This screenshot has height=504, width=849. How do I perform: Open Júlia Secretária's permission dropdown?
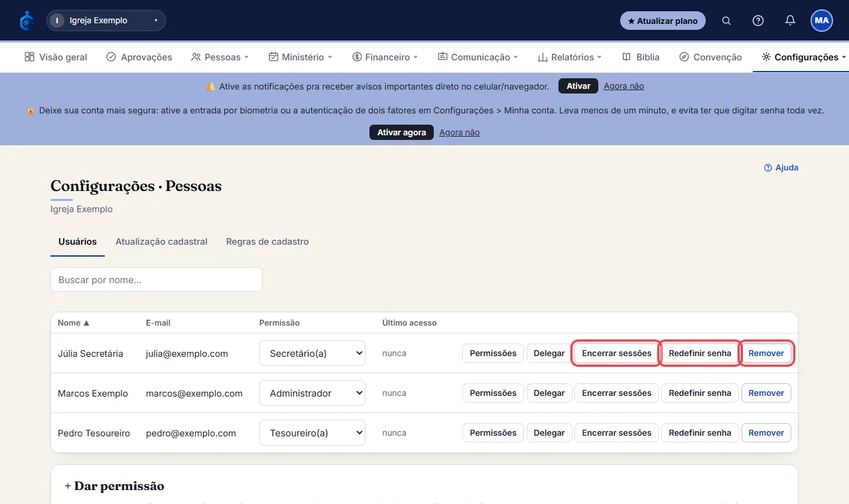312,353
